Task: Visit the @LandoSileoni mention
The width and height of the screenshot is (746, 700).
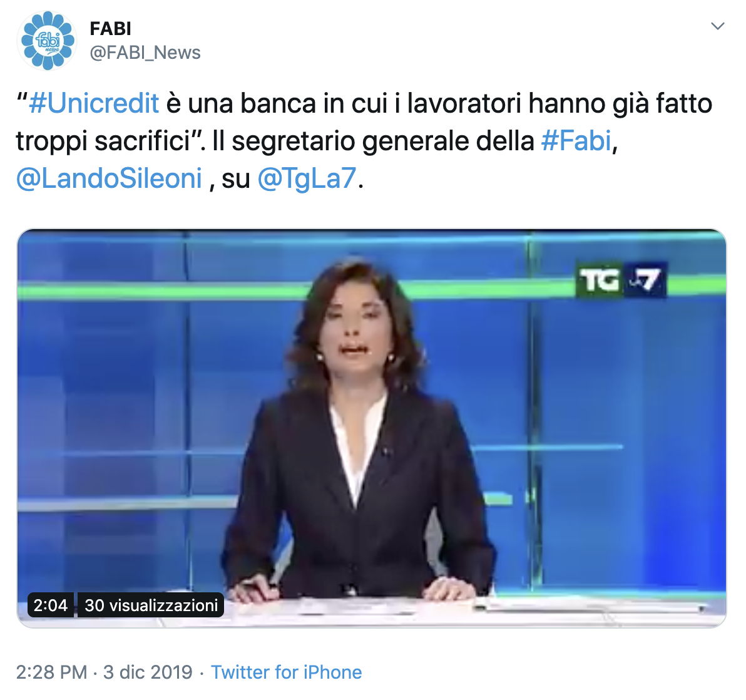Action: tap(110, 178)
